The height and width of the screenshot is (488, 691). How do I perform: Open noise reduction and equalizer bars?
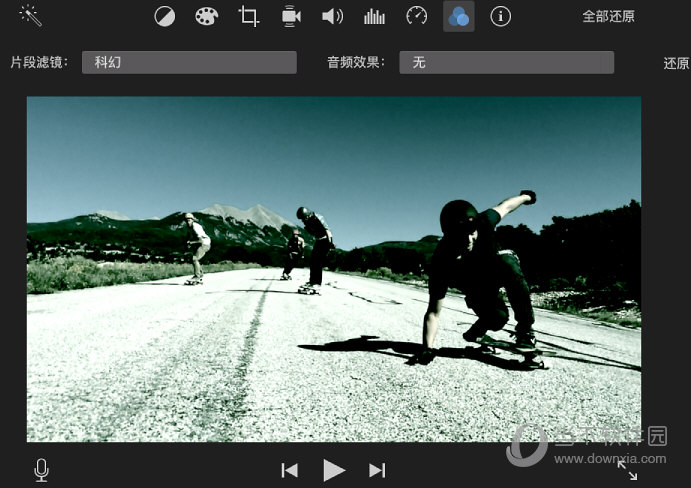(374, 16)
